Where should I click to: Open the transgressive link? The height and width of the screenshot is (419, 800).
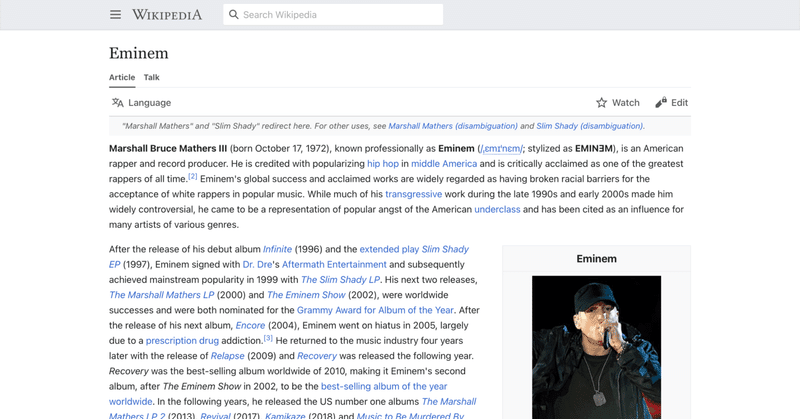click(x=413, y=194)
